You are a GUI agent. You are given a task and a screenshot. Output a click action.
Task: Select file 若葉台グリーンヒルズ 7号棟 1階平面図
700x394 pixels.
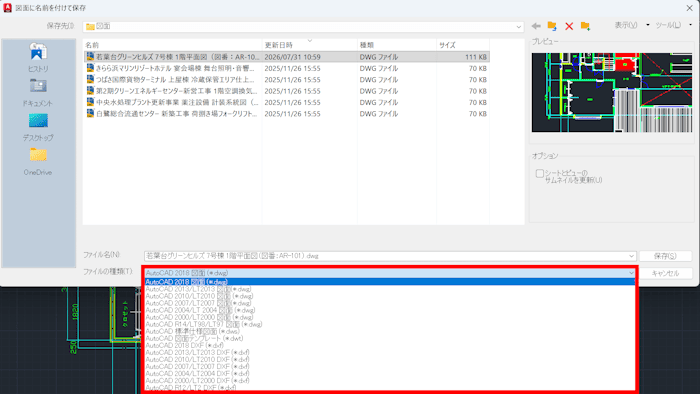point(286,57)
